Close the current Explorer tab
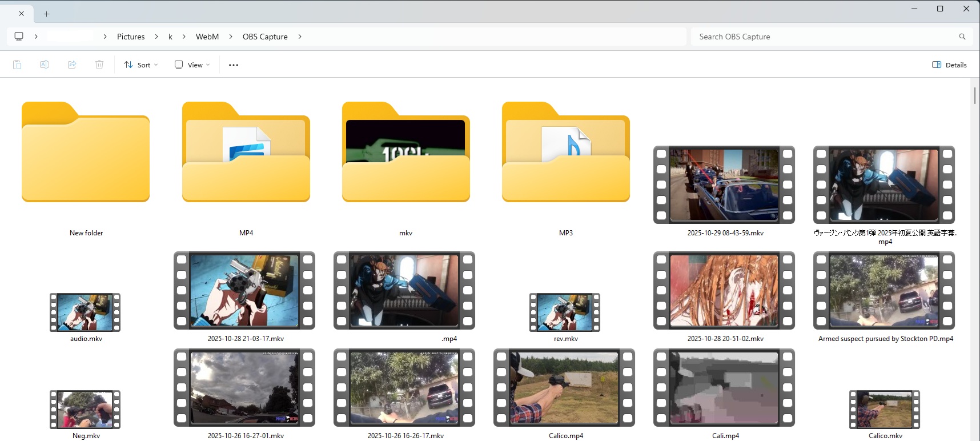The image size is (980, 441). tap(22, 13)
